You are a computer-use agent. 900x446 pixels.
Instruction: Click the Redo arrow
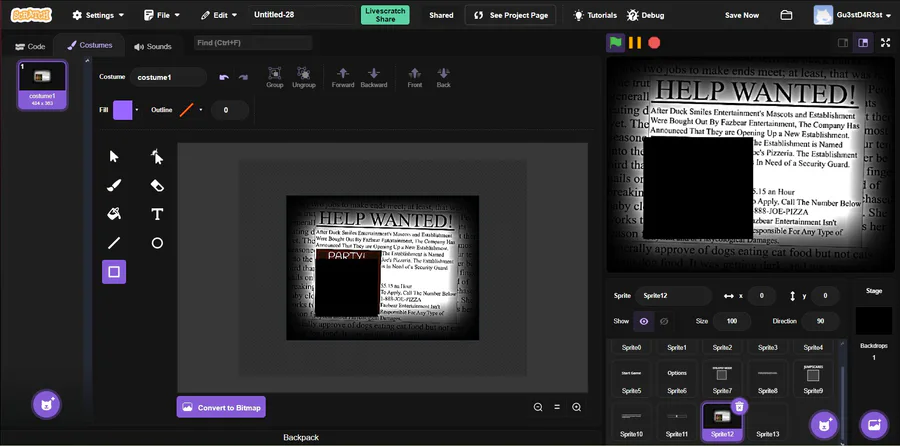[x=243, y=77]
